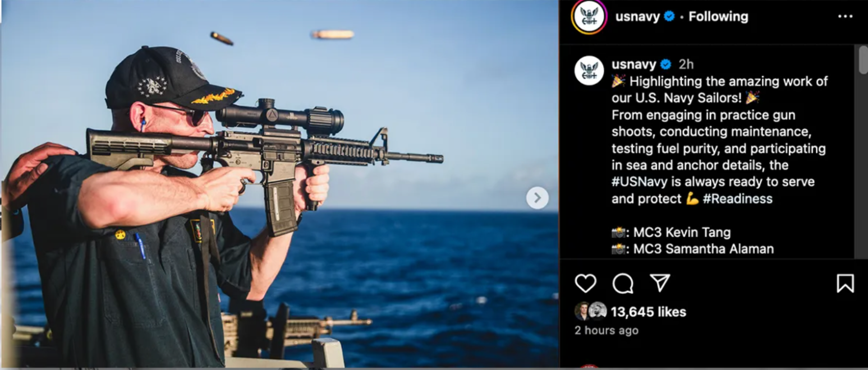This screenshot has width=868, height=370.
Task: Click the 2 hours ago timestamp
Action: (607, 331)
